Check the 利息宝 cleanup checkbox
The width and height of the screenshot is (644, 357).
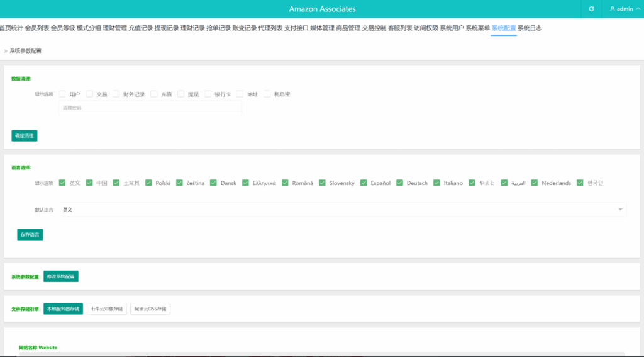(267, 94)
